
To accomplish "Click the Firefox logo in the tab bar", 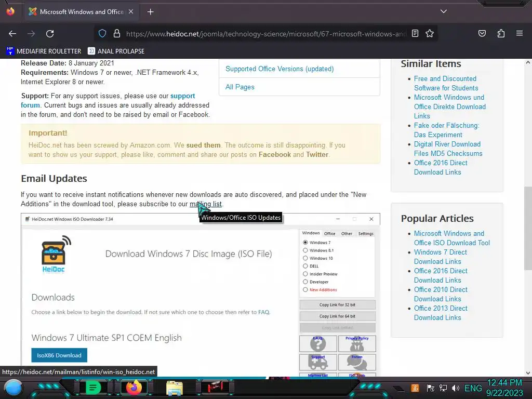I will click(10, 11).
